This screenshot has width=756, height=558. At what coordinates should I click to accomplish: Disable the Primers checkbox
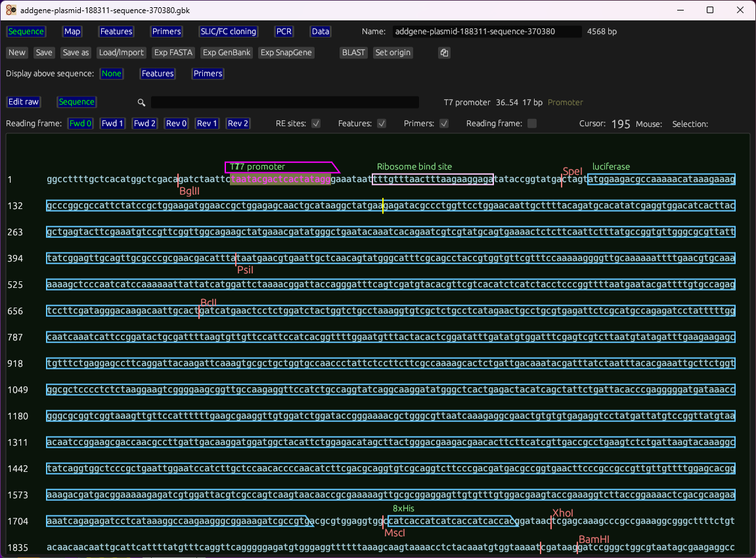[x=444, y=124]
